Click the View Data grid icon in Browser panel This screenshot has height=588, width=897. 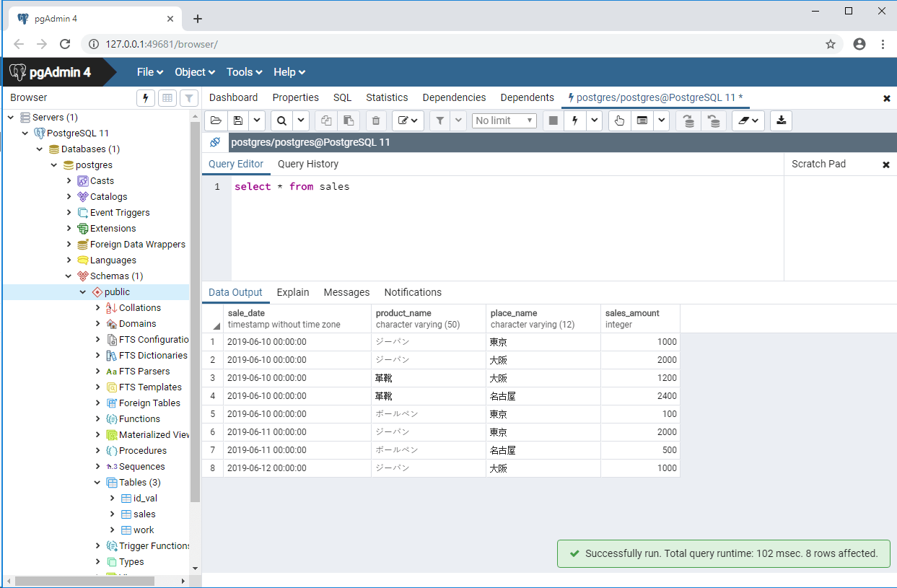click(x=167, y=98)
